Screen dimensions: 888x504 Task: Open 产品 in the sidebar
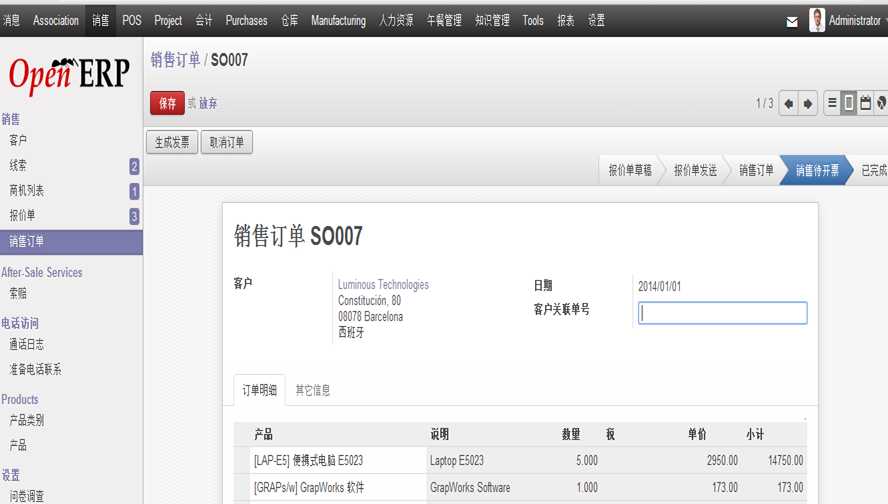tap(18, 445)
